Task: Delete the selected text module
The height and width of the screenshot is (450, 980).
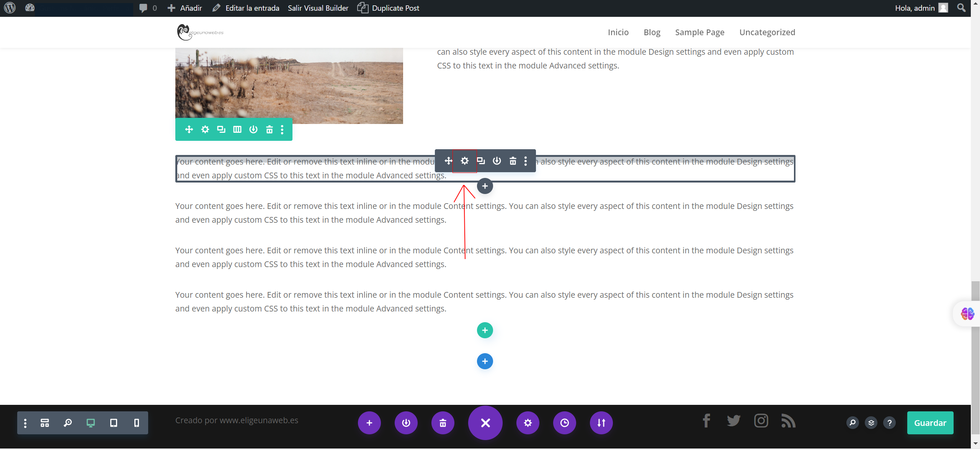Action: point(513,161)
